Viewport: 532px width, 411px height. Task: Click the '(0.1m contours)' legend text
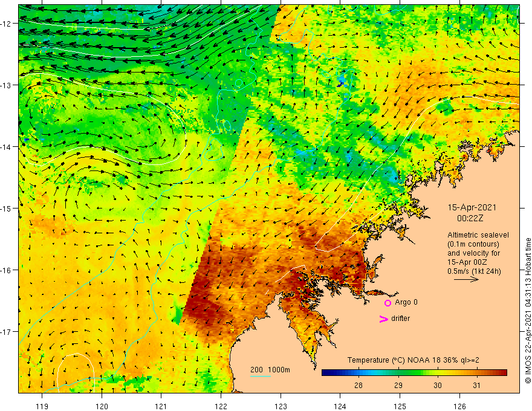pyautogui.click(x=473, y=244)
